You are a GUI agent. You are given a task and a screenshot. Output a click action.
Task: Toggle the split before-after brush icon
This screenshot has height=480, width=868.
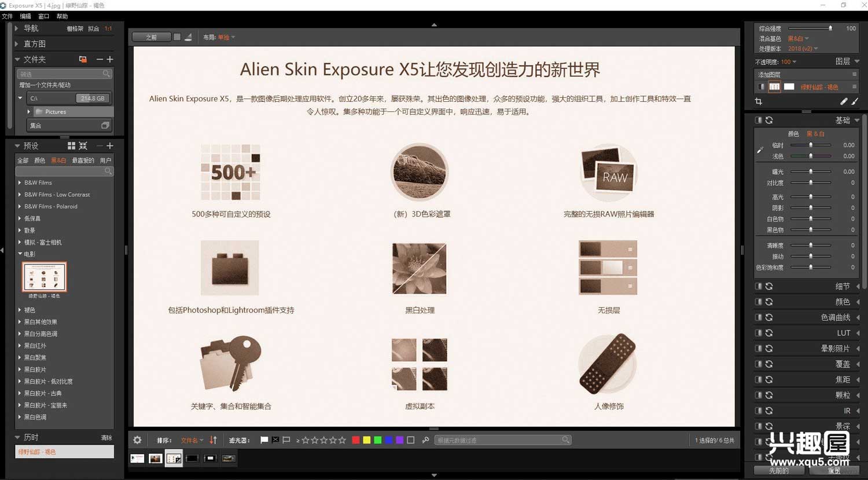point(188,37)
